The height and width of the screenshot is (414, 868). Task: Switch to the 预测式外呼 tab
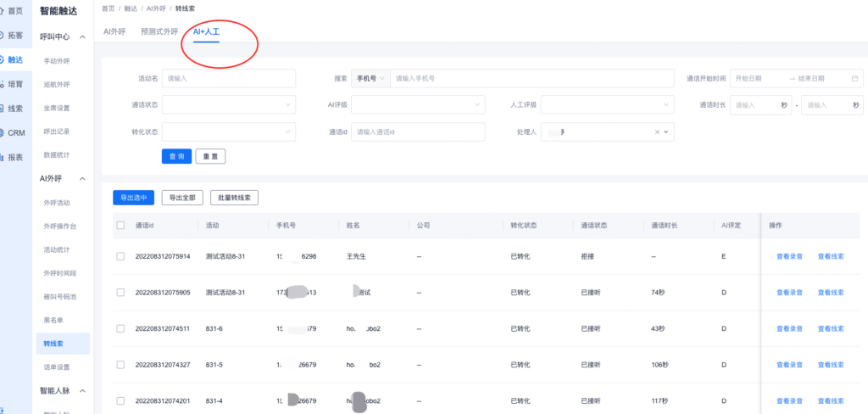pyautogui.click(x=159, y=31)
